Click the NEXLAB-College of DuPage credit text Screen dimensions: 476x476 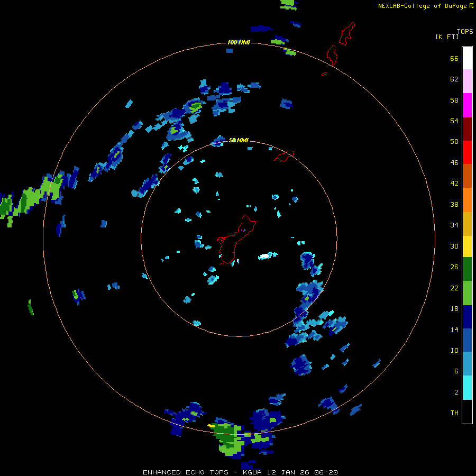(x=422, y=6)
